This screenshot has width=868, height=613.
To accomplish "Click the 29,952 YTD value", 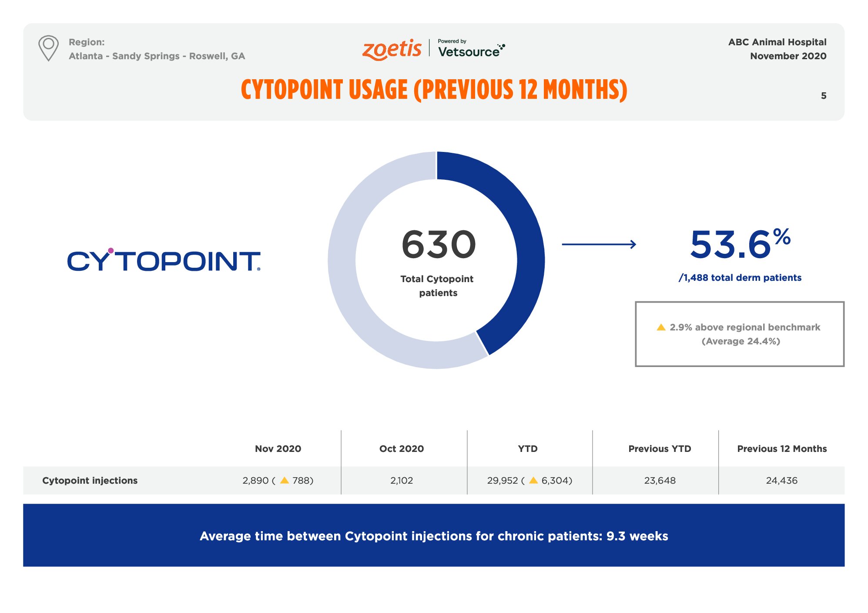I will 502,481.
